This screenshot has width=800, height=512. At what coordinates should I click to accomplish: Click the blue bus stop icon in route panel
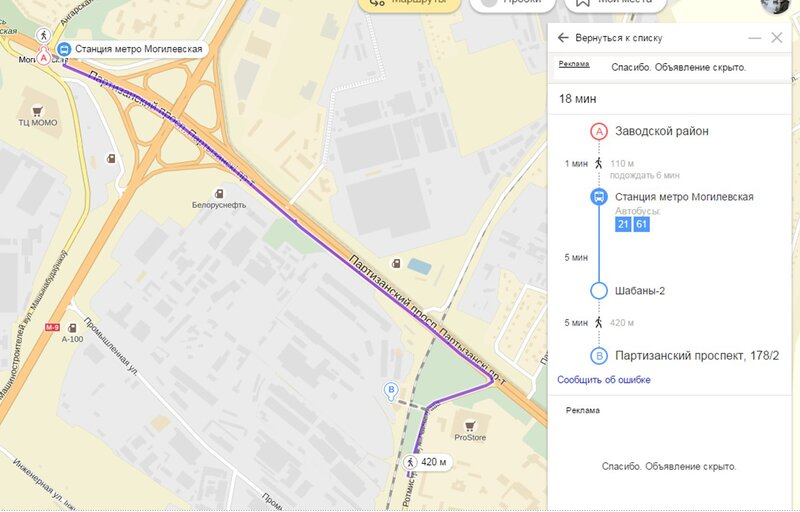coord(598,197)
